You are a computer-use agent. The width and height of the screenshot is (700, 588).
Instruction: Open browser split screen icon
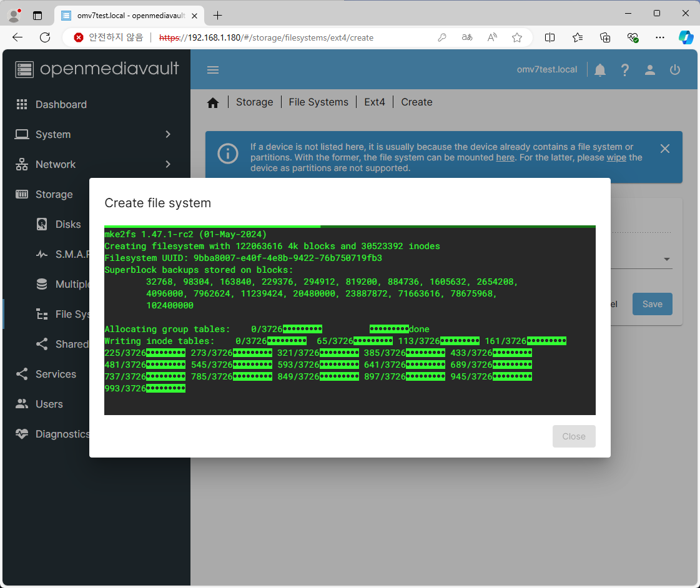550,37
